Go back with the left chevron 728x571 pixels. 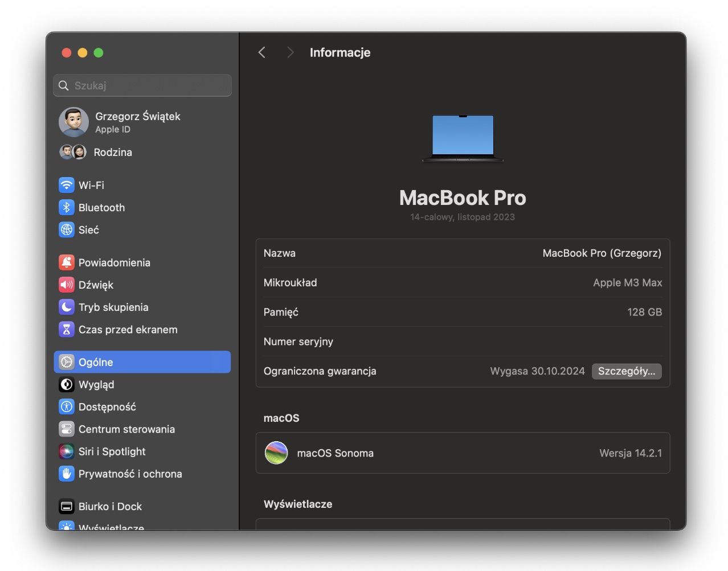pos(262,52)
